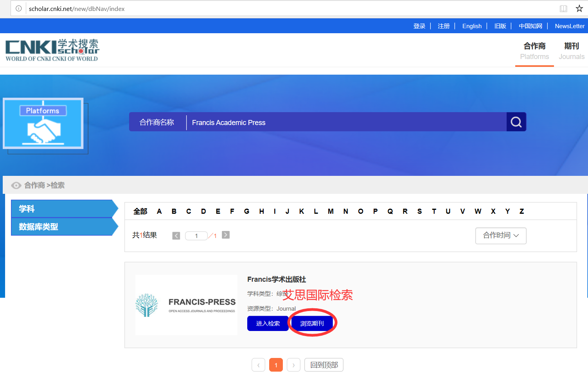Screen dimensions: 588x381
Task: Click the search magnifier icon
Action: click(x=516, y=122)
